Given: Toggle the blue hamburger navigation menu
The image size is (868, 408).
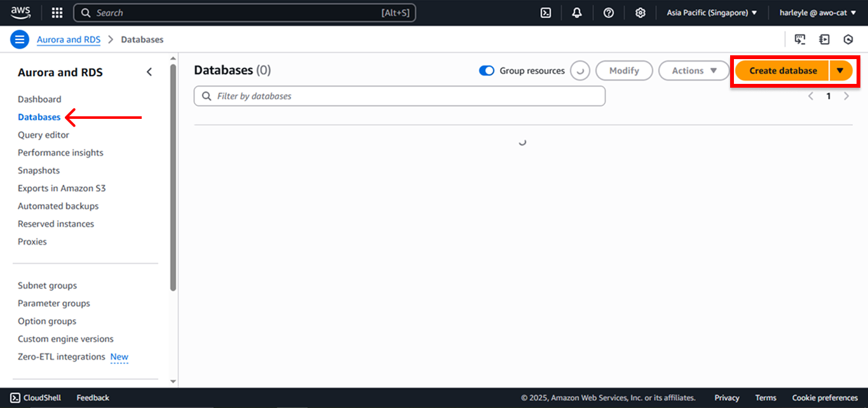Looking at the screenshot, I should click(20, 39).
